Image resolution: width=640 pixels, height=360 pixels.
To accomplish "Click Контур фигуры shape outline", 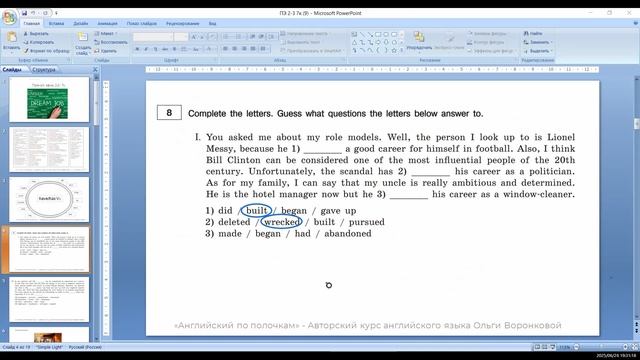I will click(x=486, y=42).
